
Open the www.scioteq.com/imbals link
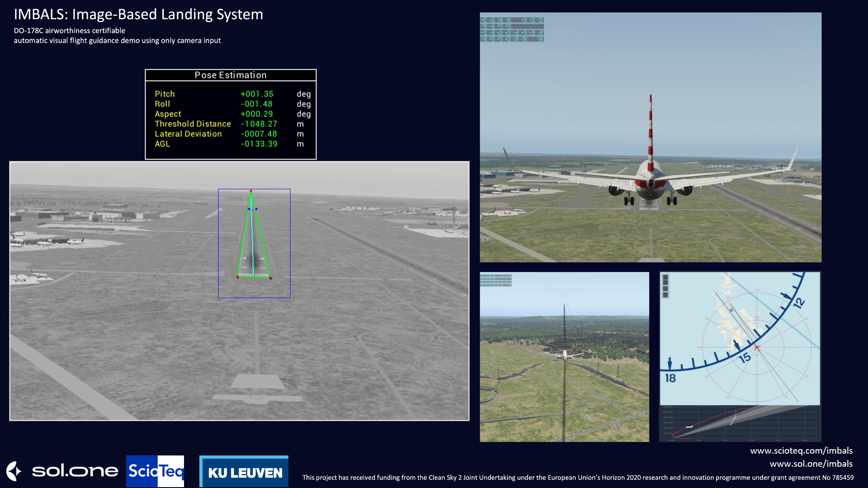[x=801, y=450]
